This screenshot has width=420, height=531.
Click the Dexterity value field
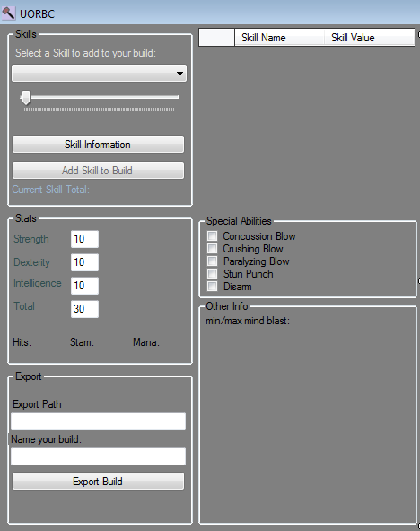[x=84, y=262]
